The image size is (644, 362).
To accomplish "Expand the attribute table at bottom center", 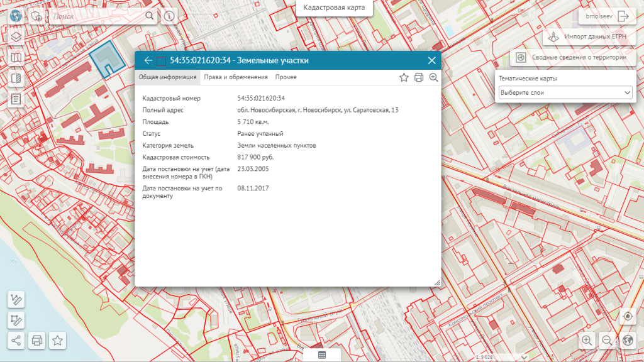I will coord(321,355).
